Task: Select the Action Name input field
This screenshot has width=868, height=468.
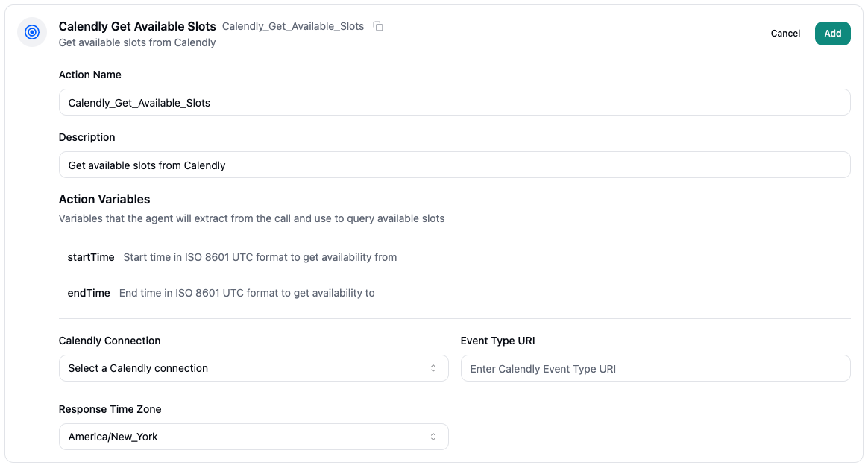Action: click(x=454, y=102)
